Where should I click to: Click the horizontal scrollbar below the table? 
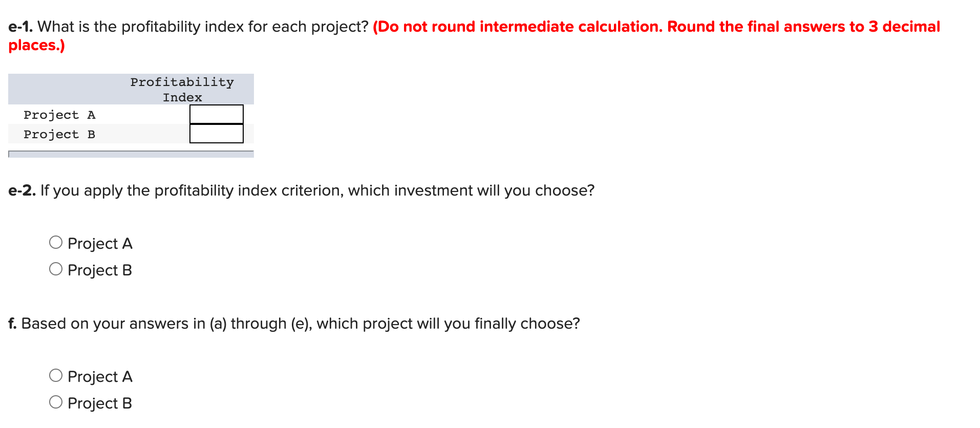point(131,154)
